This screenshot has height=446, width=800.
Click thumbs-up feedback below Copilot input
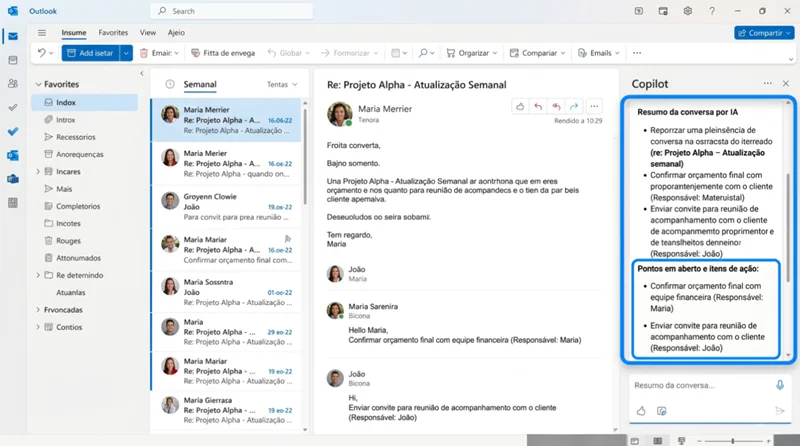coord(641,411)
